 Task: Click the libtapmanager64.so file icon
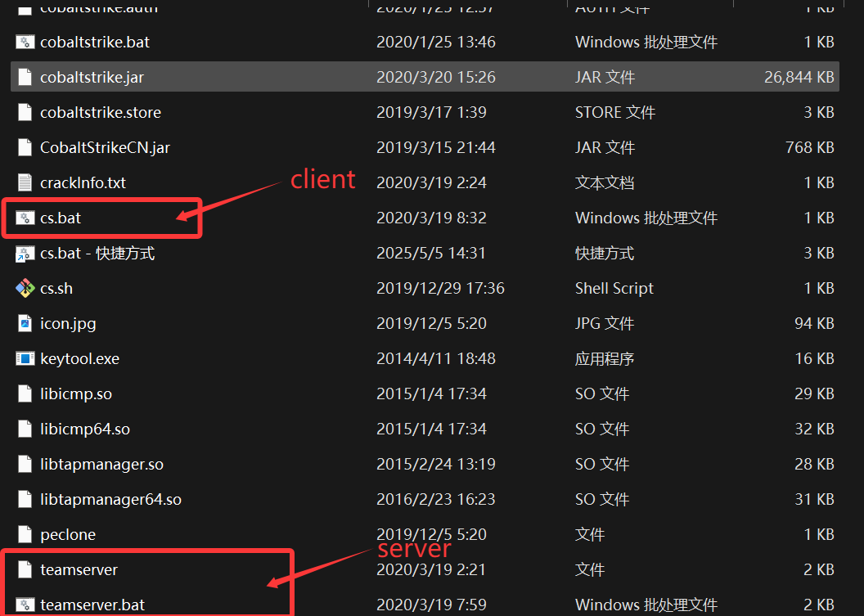25,500
